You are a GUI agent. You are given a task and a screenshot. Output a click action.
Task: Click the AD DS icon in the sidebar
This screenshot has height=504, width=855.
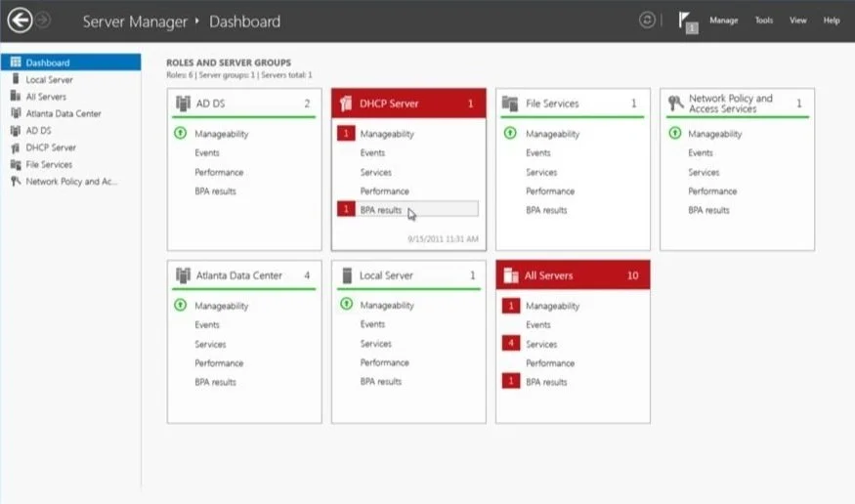click(x=16, y=130)
